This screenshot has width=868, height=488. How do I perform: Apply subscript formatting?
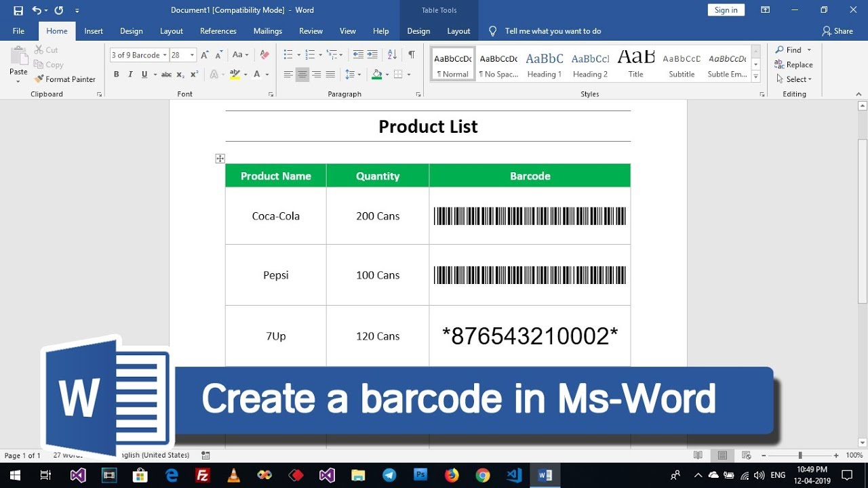point(180,75)
